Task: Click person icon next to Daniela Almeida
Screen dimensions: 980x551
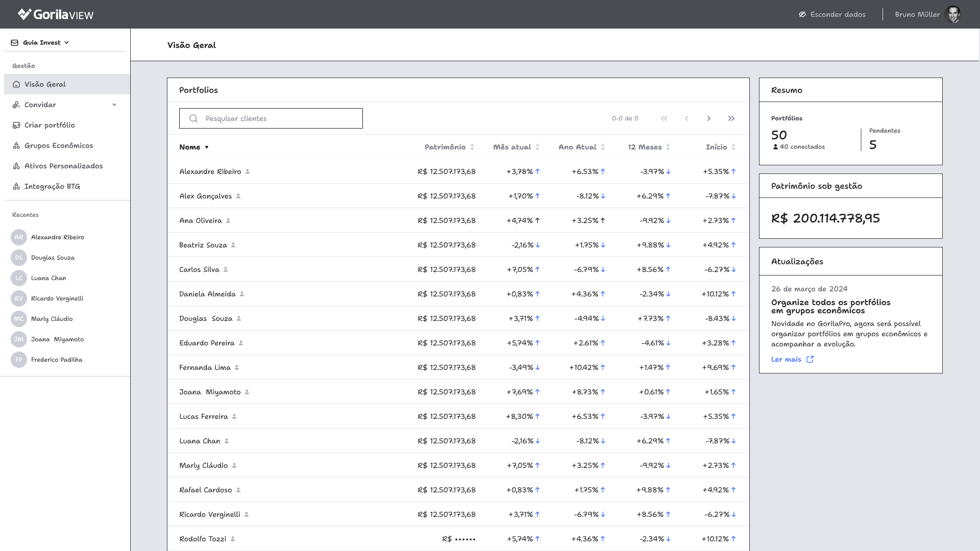Action: pyautogui.click(x=242, y=294)
